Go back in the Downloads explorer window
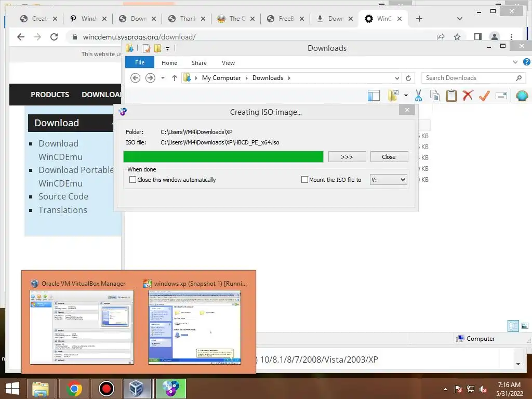 tap(136, 78)
